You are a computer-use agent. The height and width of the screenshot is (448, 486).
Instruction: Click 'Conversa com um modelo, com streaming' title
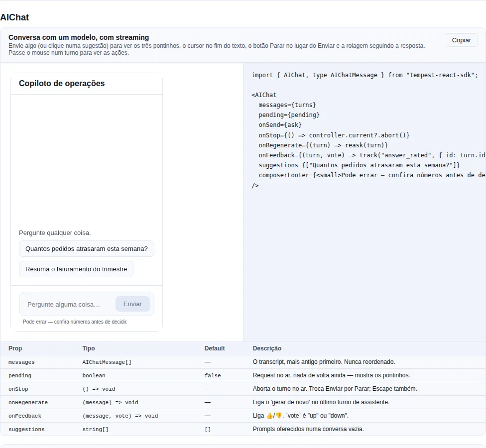(79, 37)
